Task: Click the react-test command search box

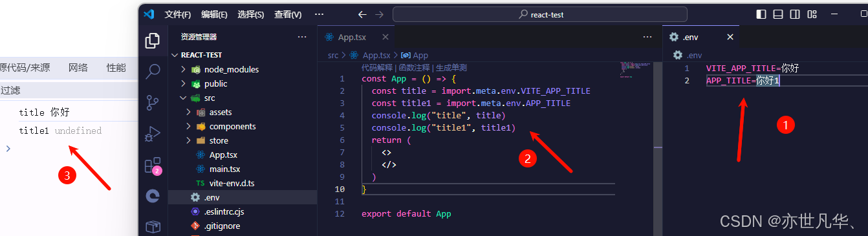Action: click(540, 14)
